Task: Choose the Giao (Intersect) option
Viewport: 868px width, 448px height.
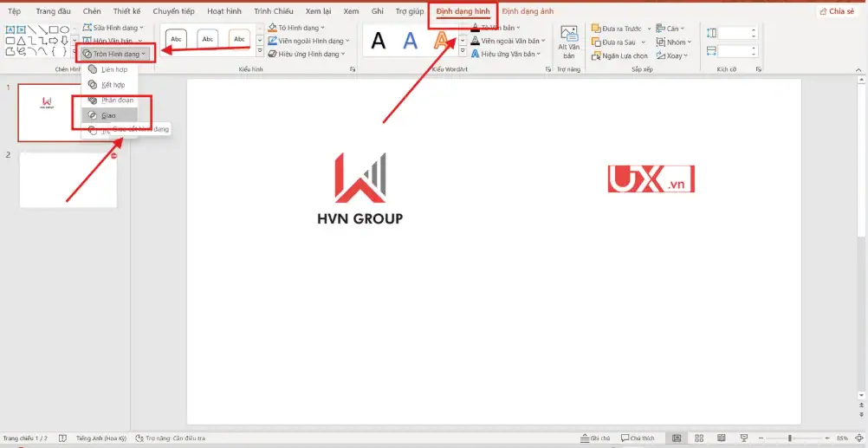Action: [x=109, y=115]
